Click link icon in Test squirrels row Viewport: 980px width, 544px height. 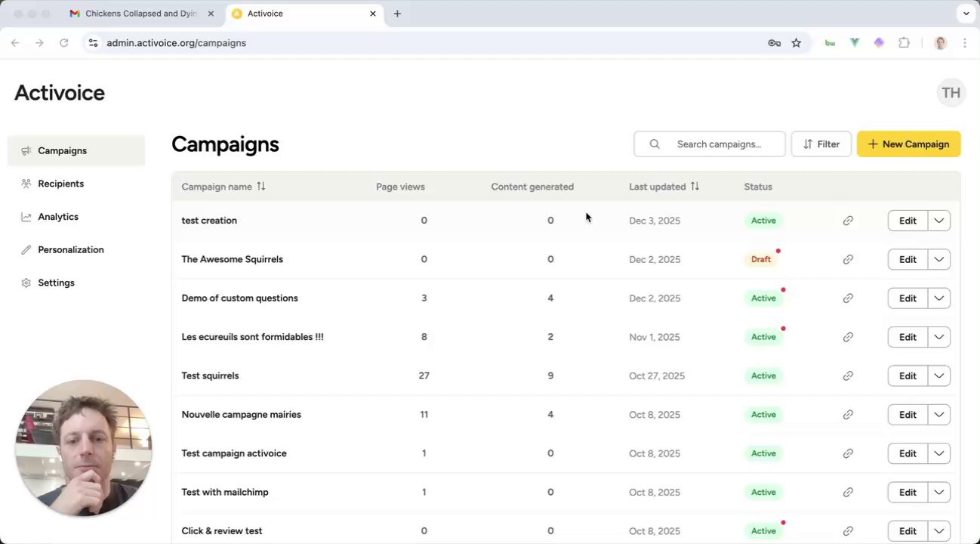click(848, 376)
